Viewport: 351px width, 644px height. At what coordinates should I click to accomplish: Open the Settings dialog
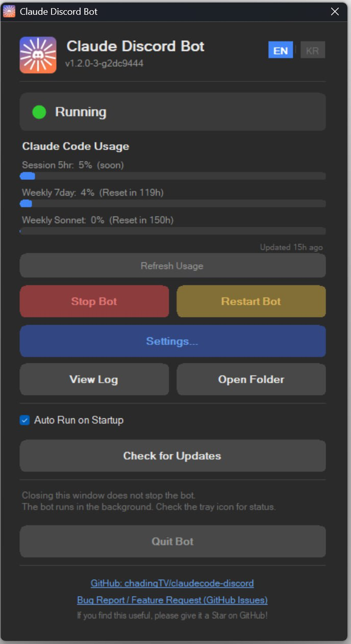pos(172,341)
